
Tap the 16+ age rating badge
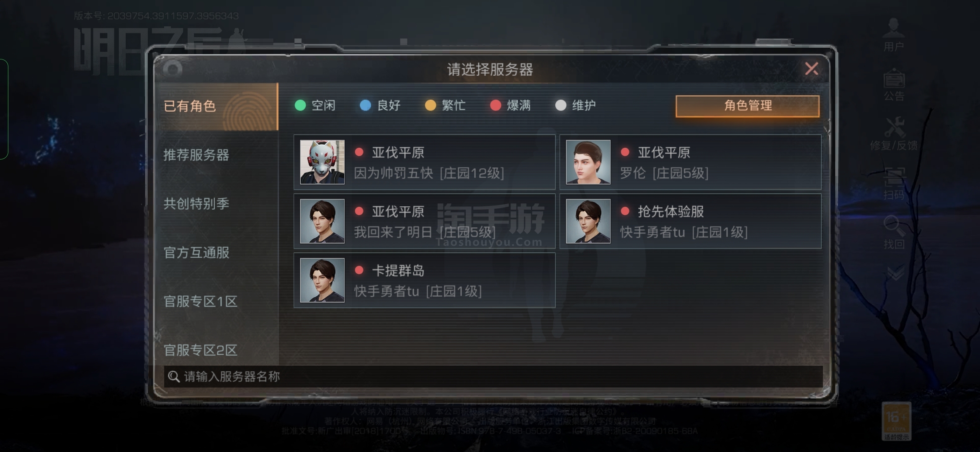[x=896, y=421]
